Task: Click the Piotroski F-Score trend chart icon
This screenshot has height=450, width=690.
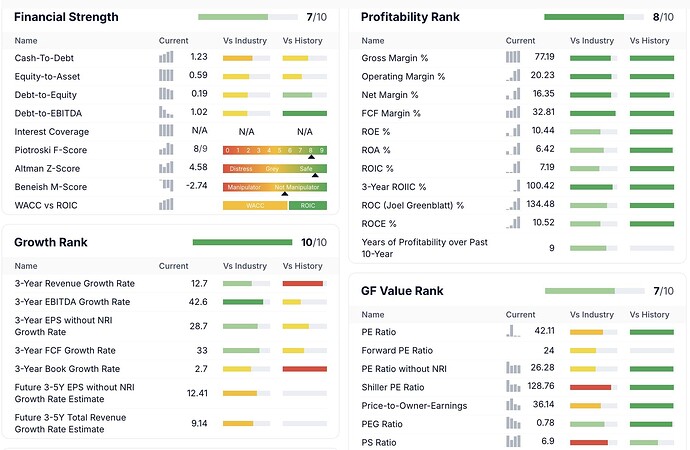Action: point(166,149)
